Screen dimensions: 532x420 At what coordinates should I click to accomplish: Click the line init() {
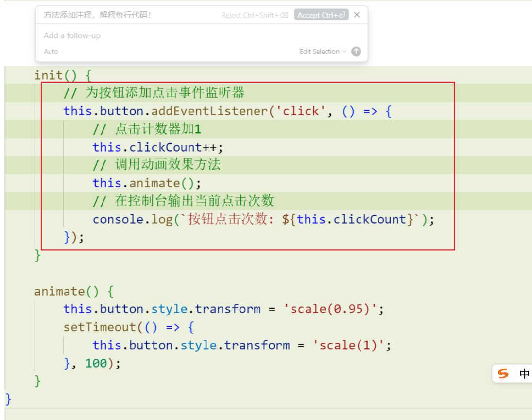coord(63,75)
